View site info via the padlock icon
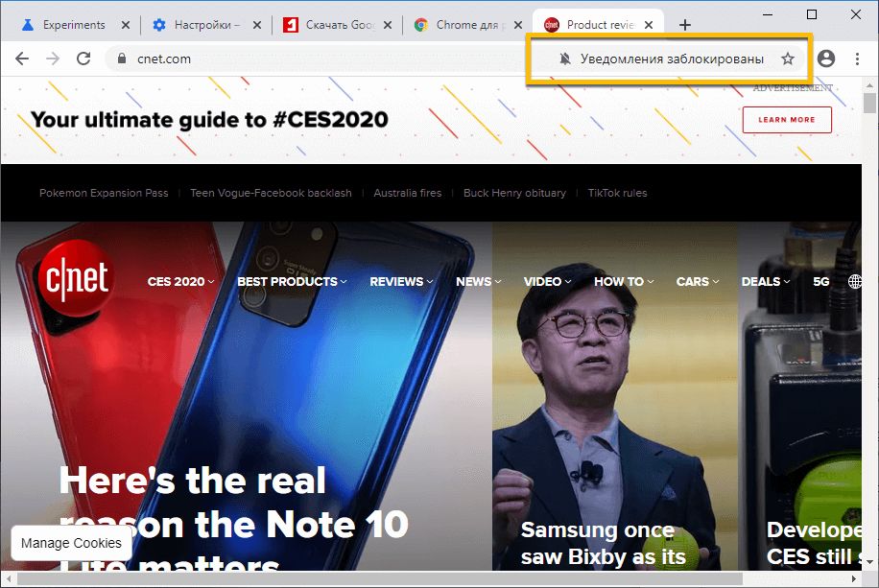Viewport: 879px width, 588px height. coord(121,59)
